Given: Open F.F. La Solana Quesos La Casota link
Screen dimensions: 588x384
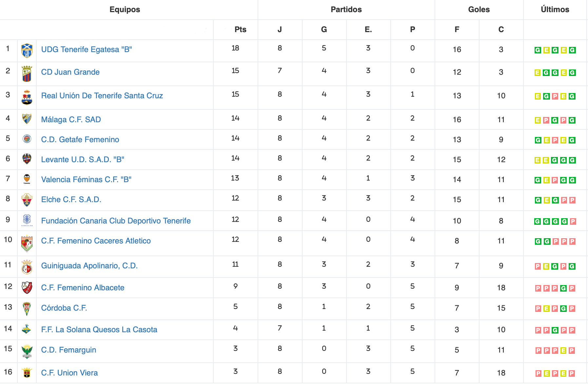Looking at the screenshot, I should click(x=99, y=330).
